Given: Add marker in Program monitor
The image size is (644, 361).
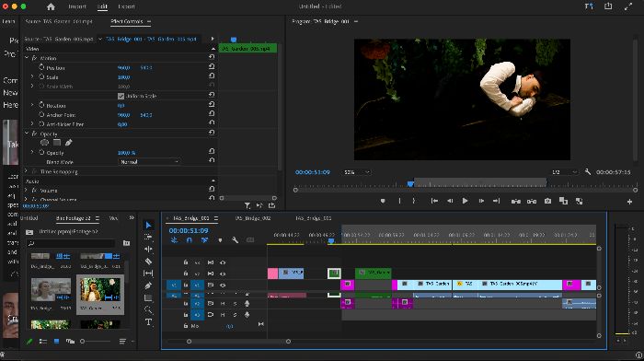Looking at the screenshot, I should point(383,201).
